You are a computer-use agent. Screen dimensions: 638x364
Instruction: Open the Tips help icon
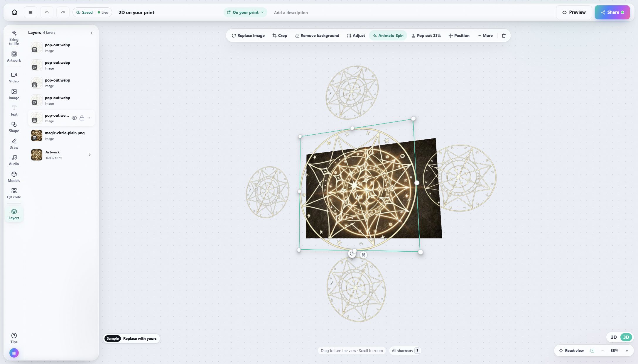tap(14, 338)
